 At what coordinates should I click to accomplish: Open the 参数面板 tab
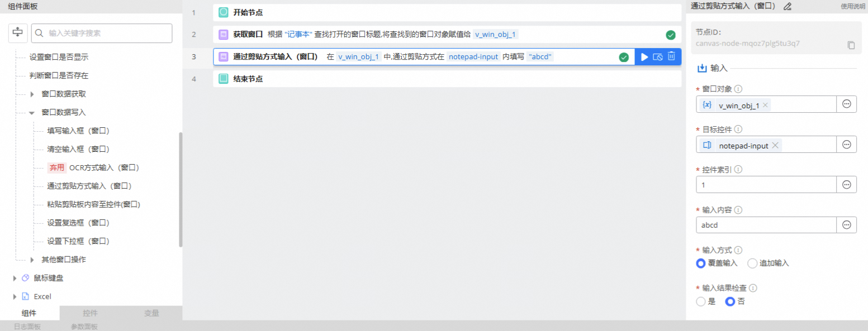click(x=84, y=327)
